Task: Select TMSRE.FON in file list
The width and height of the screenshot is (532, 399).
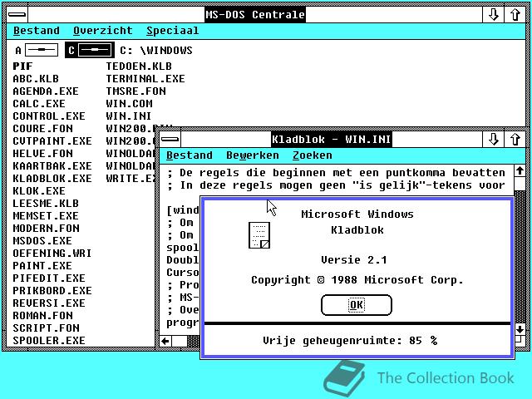Action: point(135,91)
